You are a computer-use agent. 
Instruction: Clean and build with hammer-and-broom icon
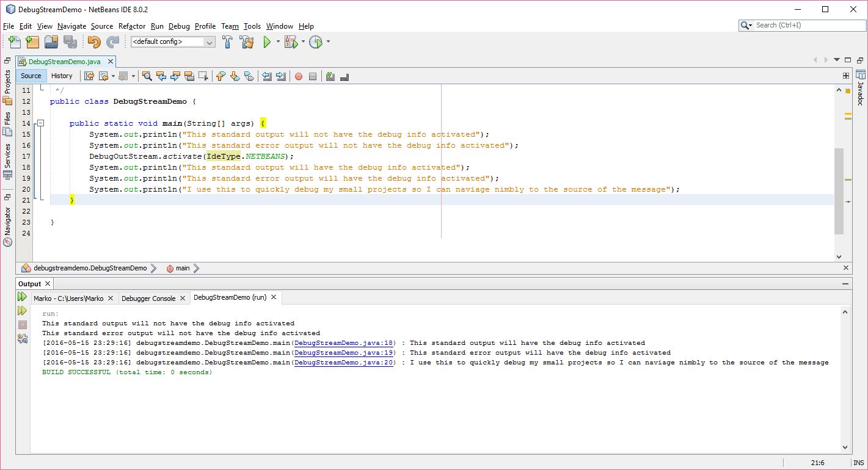247,42
